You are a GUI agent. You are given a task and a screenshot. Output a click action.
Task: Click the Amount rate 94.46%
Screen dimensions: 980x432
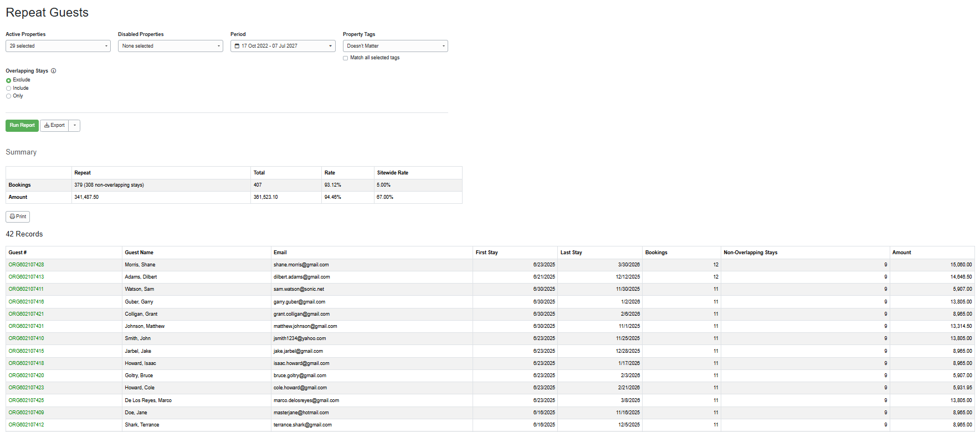click(333, 197)
